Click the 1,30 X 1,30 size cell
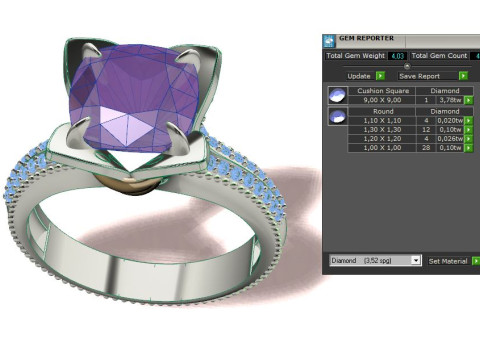This screenshot has height=360, width=480. point(382,130)
